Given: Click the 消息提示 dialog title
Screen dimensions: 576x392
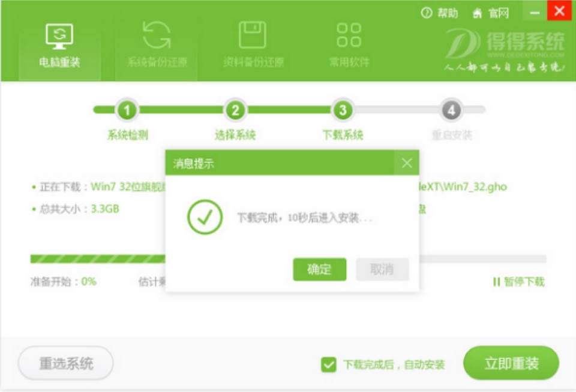Looking at the screenshot, I should tap(194, 164).
